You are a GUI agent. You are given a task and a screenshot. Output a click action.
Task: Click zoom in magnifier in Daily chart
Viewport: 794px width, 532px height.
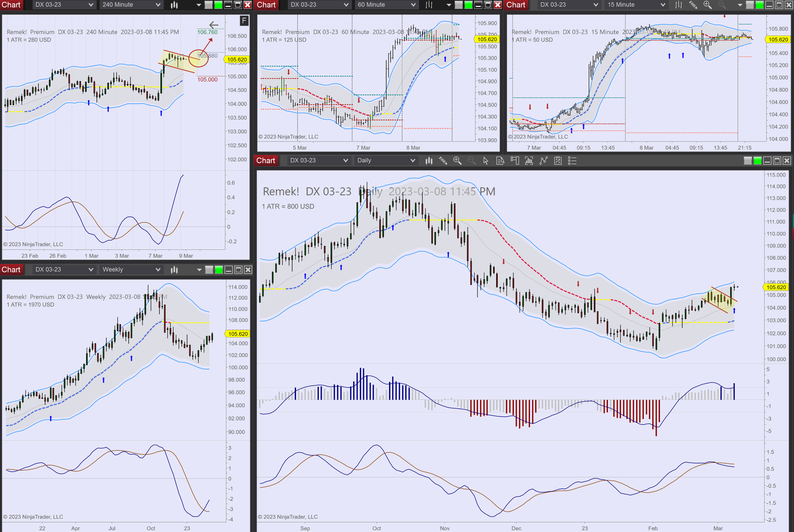457,161
